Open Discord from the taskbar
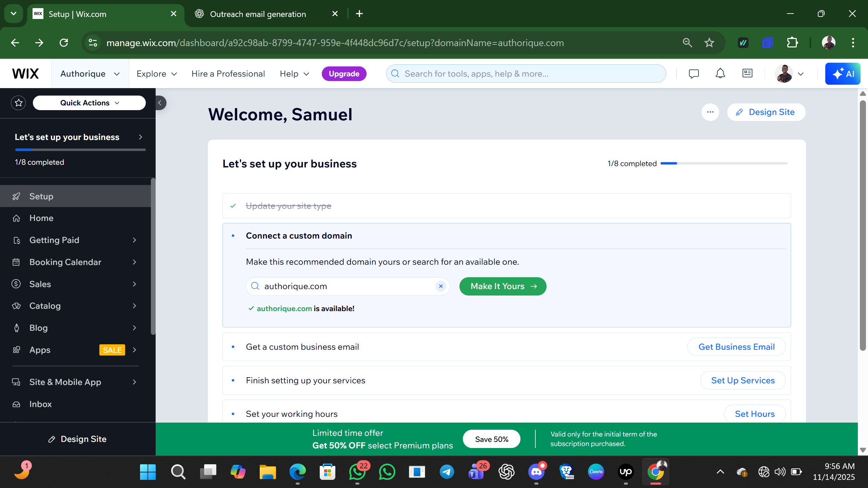The height and width of the screenshot is (488, 868). 536,472
